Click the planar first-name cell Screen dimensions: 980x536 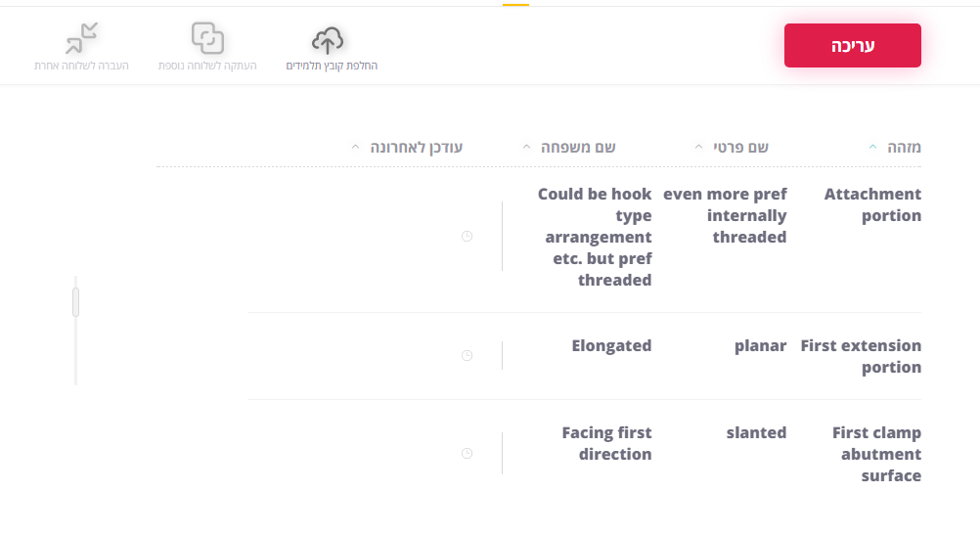click(x=760, y=345)
